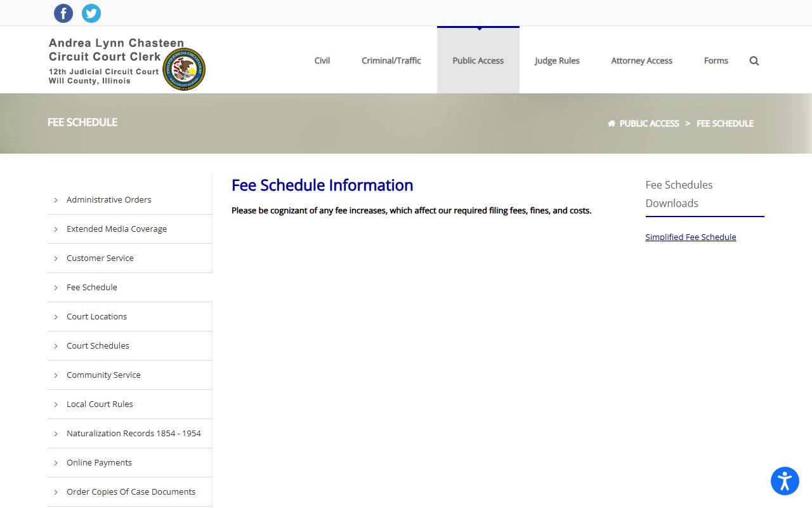Click the Andrea Lynn Chasteen Circuit Court Clerk title

tap(116, 50)
